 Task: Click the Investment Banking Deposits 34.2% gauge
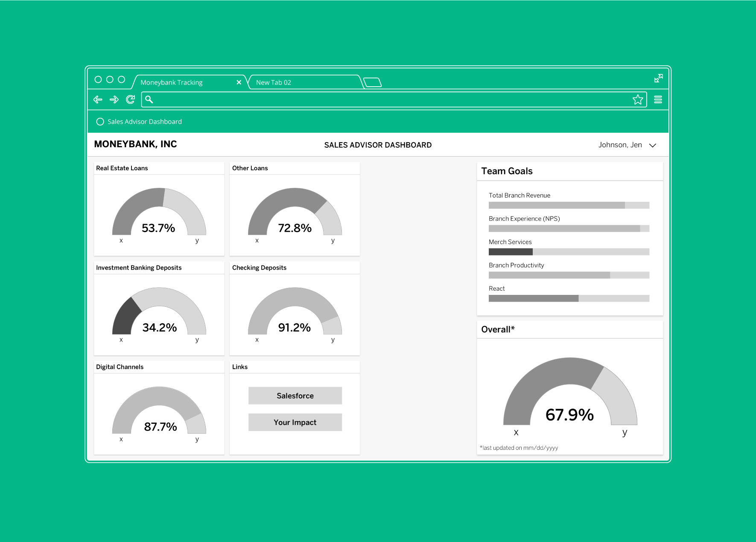(159, 311)
